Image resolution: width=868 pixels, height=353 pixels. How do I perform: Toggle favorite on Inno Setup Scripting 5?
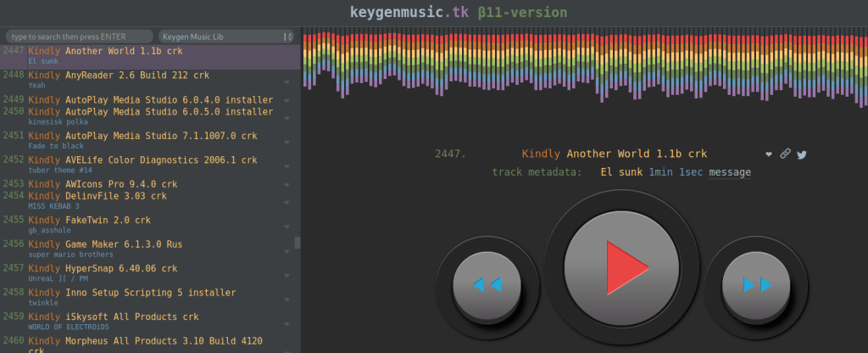287,300
